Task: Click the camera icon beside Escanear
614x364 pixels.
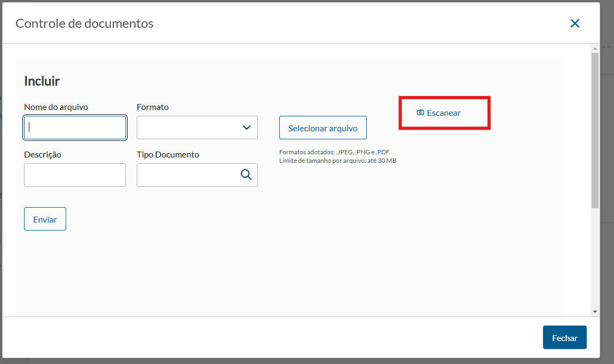Action: tap(420, 113)
